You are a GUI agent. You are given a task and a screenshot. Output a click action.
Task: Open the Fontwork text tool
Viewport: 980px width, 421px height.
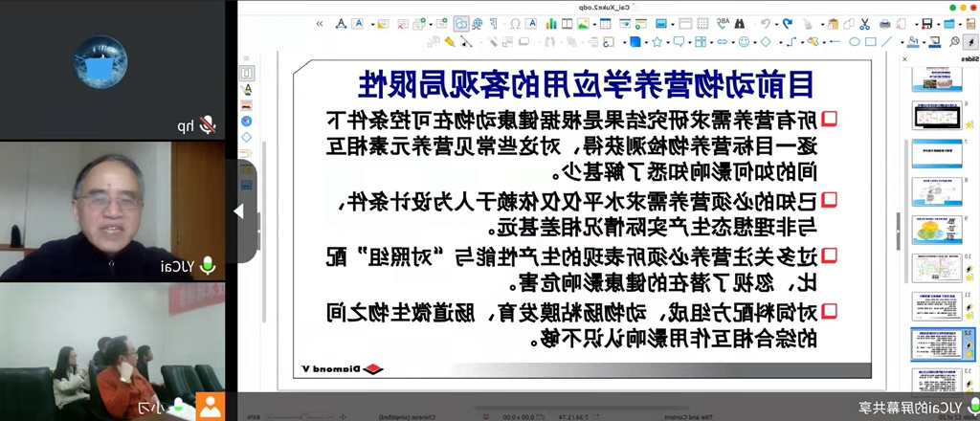click(x=342, y=24)
